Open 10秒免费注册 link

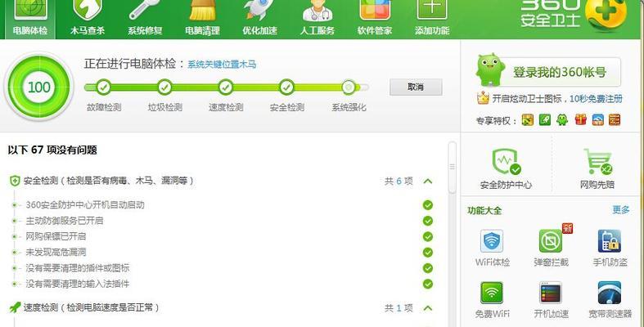[596, 99]
